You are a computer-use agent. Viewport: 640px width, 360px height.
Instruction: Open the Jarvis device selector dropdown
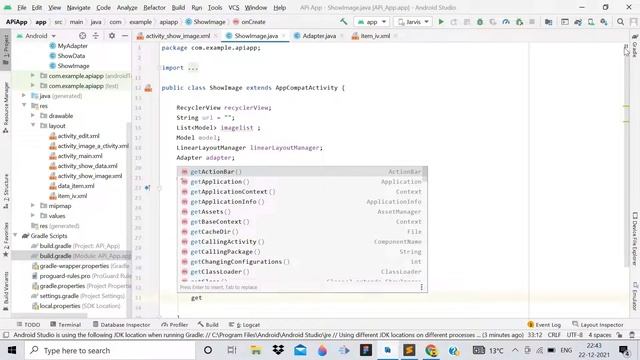pyautogui.click(x=413, y=22)
